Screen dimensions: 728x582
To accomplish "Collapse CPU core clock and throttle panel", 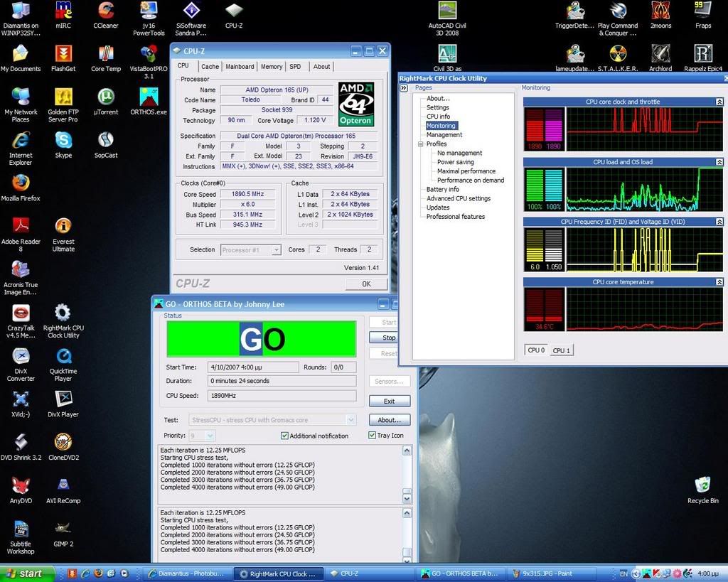I will tap(719, 102).
